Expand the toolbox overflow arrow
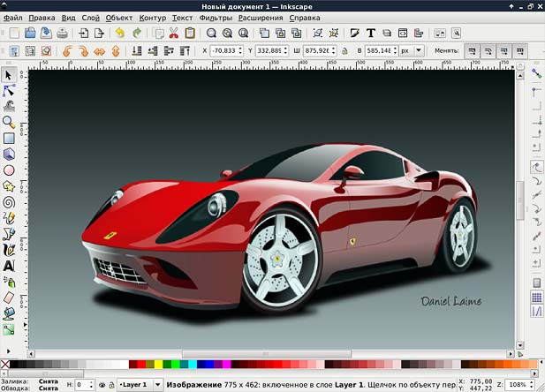545x392 pixels. tap(8, 351)
